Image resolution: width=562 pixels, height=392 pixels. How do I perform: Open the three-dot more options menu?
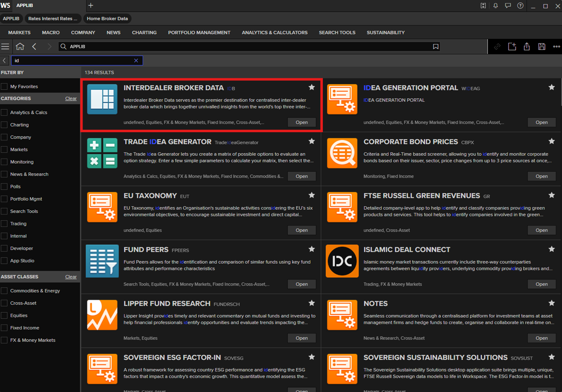tap(557, 46)
